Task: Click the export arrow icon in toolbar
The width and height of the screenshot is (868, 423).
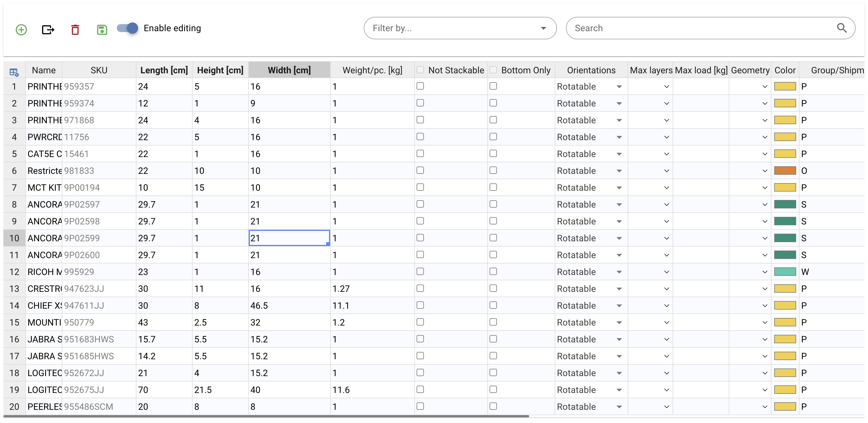Action: coord(48,30)
